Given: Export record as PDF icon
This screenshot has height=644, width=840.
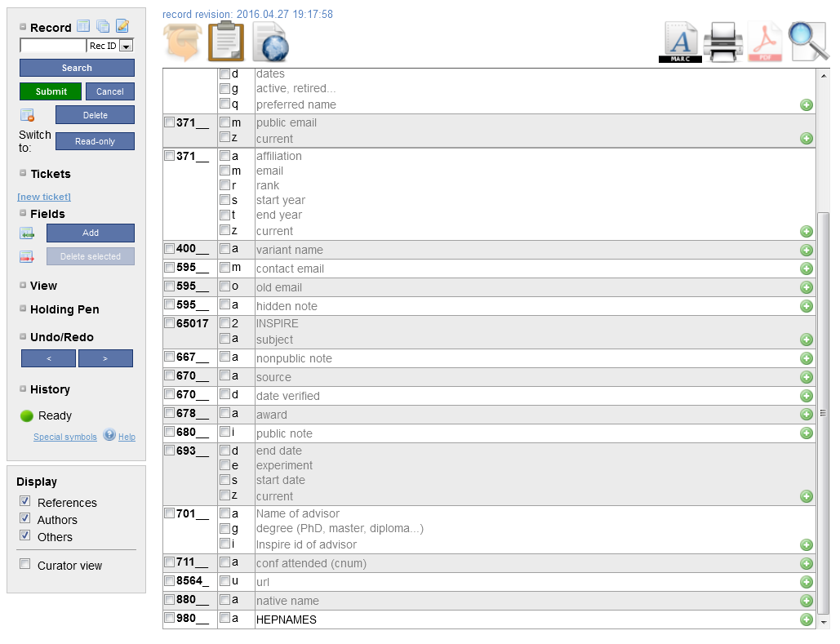Looking at the screenshot, I should 764,42.
